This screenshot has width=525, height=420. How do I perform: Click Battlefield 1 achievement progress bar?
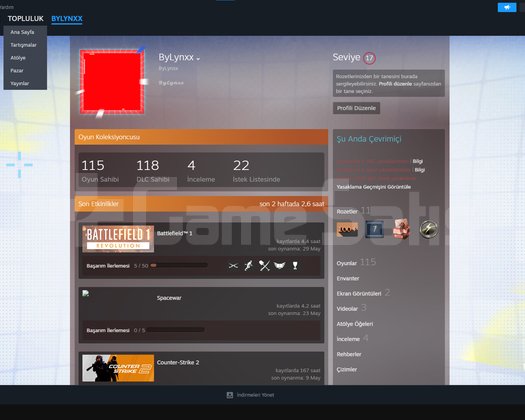coord(179,266)
